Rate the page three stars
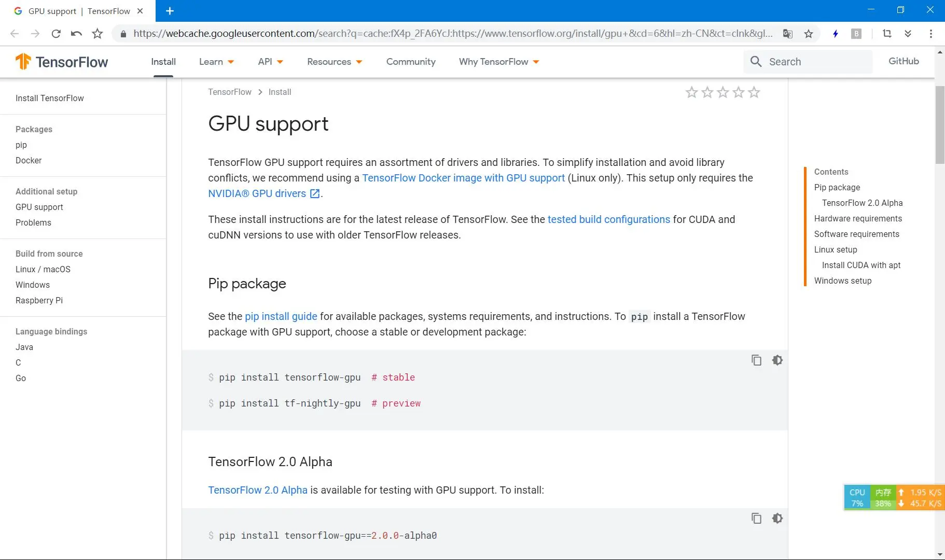The width and height of the screenshot is (945, 560). pyautogui.click(x=722, y=92)
